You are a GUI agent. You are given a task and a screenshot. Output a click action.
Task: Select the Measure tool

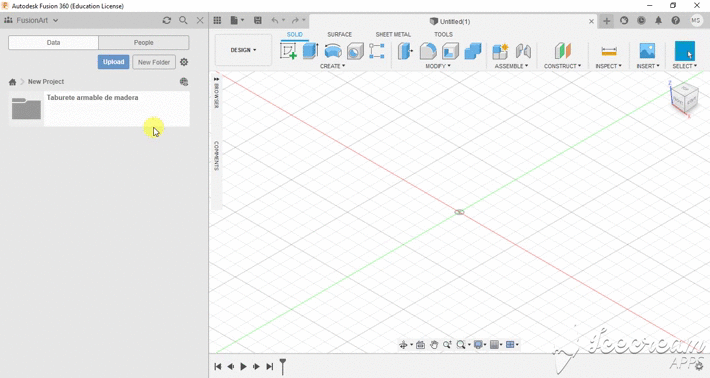pyautogui.click(x=609, y=51)
